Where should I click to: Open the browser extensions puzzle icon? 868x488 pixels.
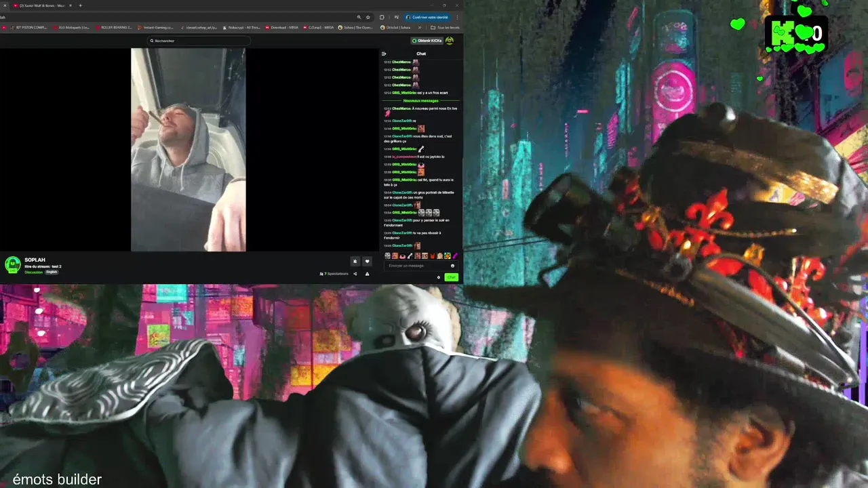(382, 17)
